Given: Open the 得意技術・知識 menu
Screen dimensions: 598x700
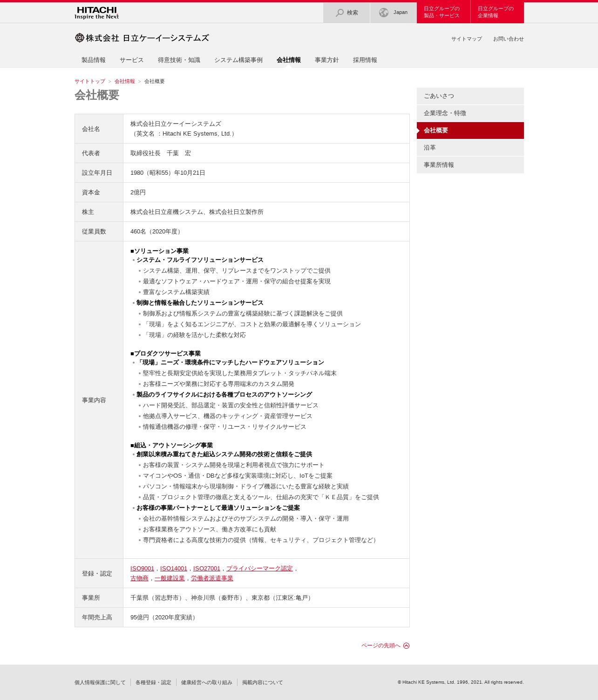Looking at the screenshot, I should point(179,60).
